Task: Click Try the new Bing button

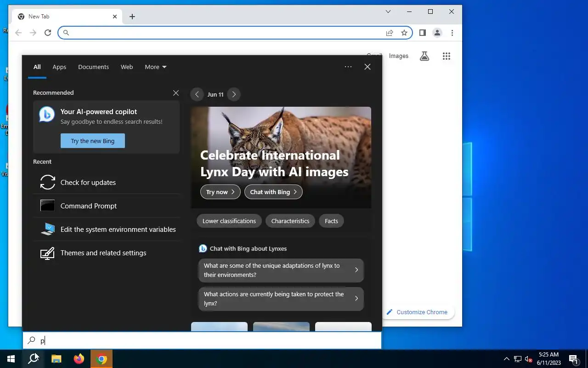Action: click(93, 141)
